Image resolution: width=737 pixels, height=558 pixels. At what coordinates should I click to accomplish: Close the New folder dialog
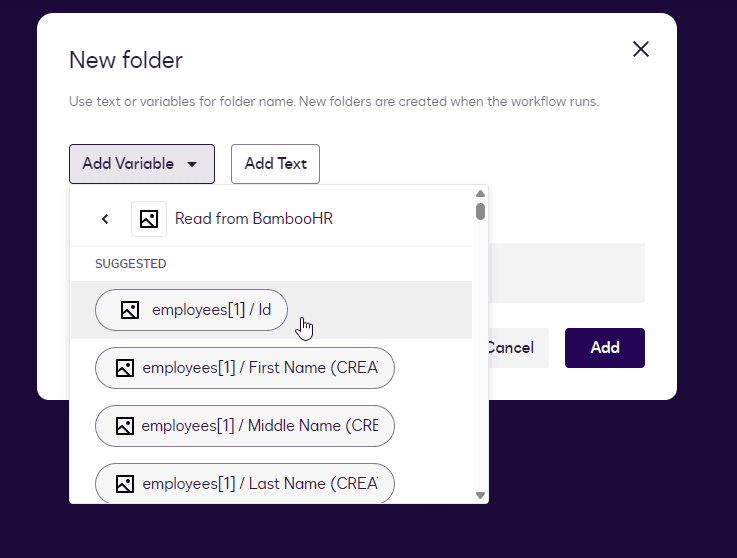click(641, 49)
